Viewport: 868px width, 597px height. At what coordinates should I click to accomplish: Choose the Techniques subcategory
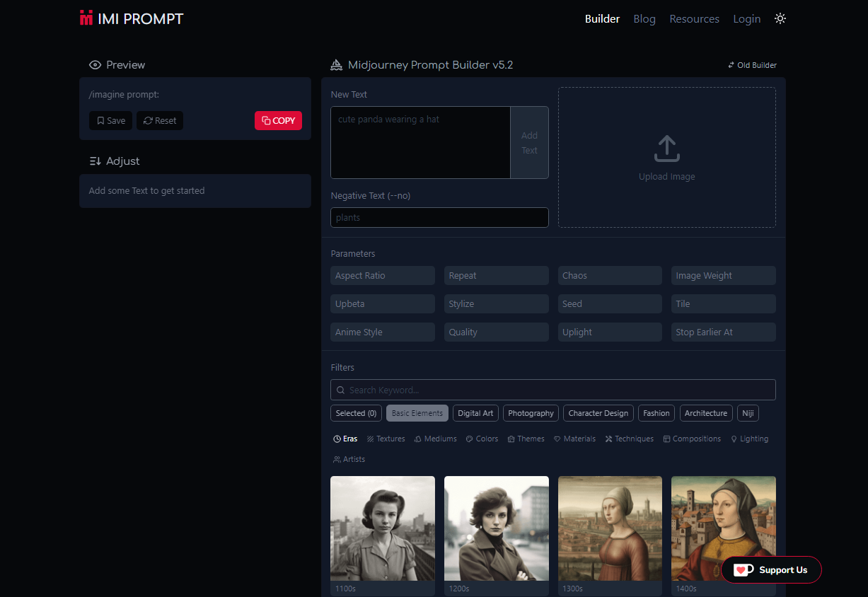[x=630, y=439]
